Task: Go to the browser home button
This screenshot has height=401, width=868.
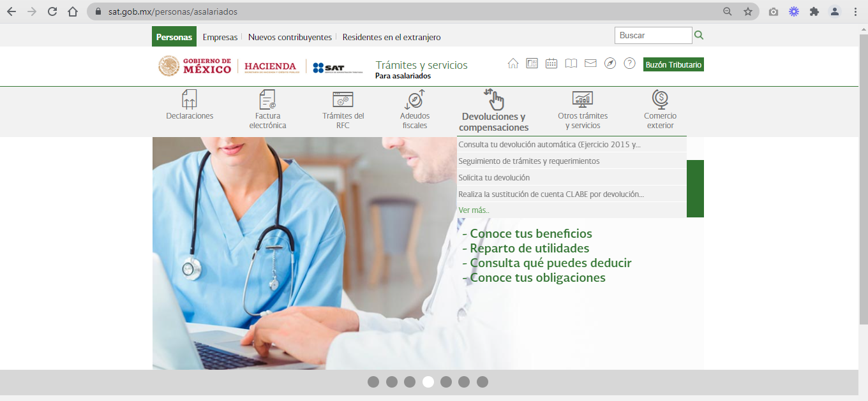Action: (73, 11)
